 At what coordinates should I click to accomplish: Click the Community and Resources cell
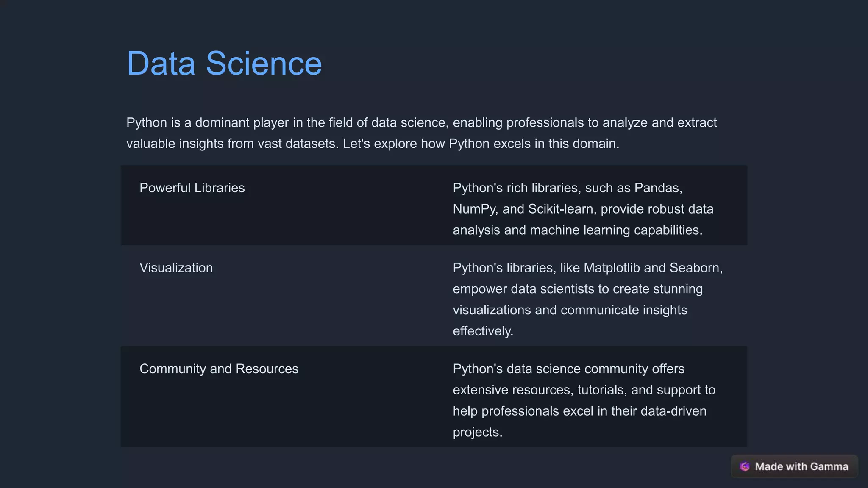click(x=219, y=369)
